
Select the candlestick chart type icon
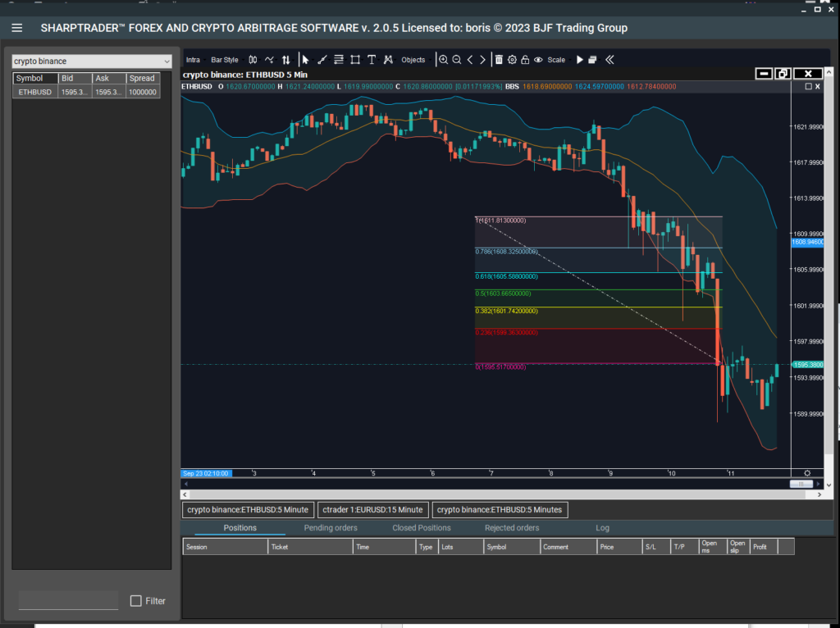(x=253, y=60)
